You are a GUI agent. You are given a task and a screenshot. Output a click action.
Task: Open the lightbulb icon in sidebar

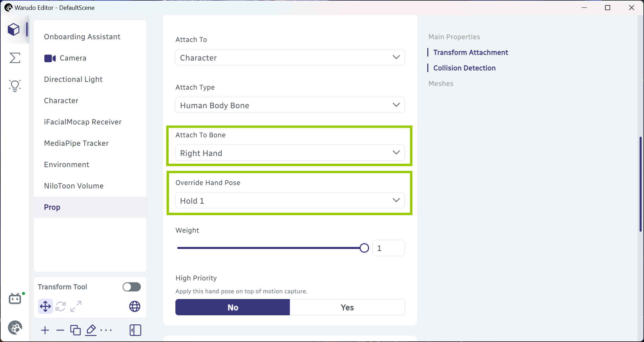pyautogui.click(x=15, y=86)
